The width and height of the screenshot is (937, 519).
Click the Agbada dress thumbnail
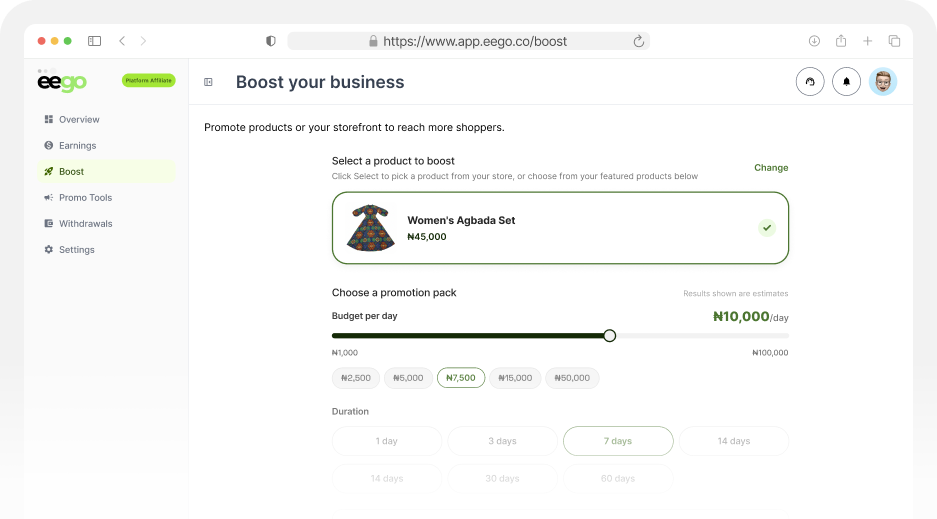coord(370,228)
